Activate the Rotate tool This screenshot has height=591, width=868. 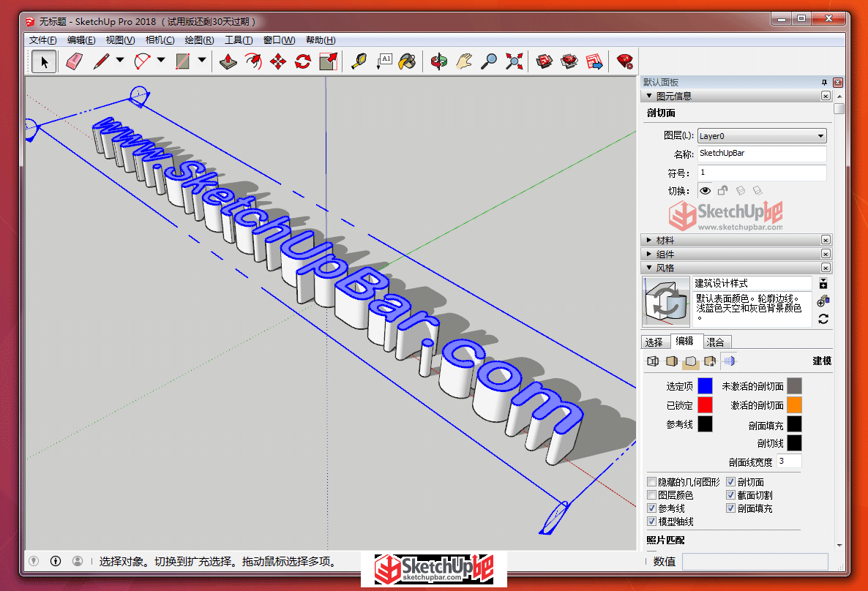click(x=303, y=61)
